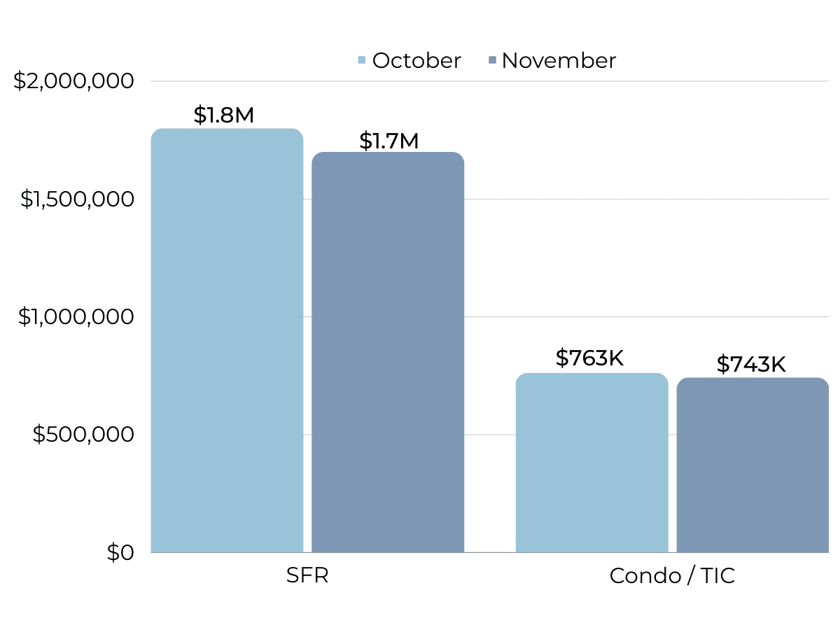Select the October legend label
Image resolution: width=840 pixels, height=630 pixels.
coord(416,61)
